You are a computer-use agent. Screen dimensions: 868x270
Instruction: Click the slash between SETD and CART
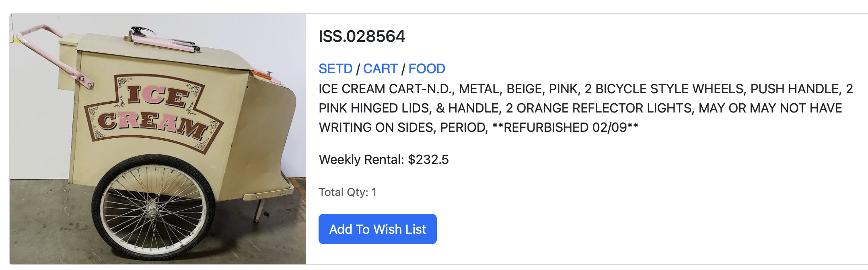[358, 69]
